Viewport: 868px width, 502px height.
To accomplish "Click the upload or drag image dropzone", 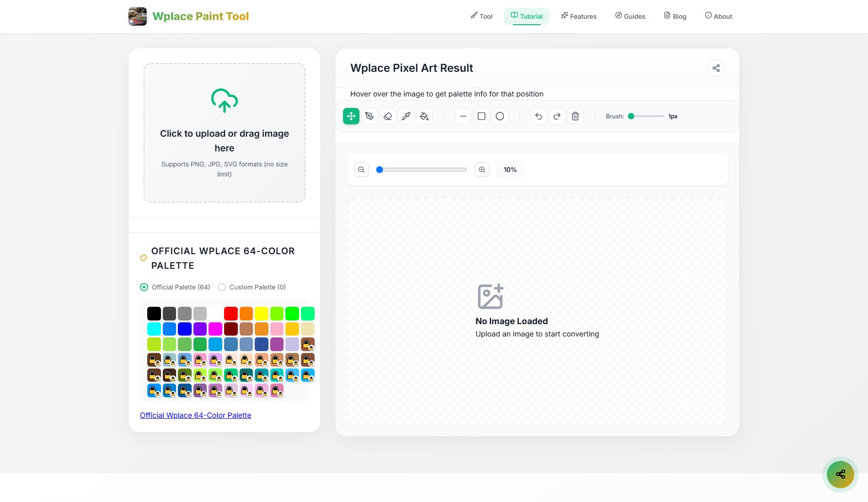I will pyautogui.click(x=225, y=133).
